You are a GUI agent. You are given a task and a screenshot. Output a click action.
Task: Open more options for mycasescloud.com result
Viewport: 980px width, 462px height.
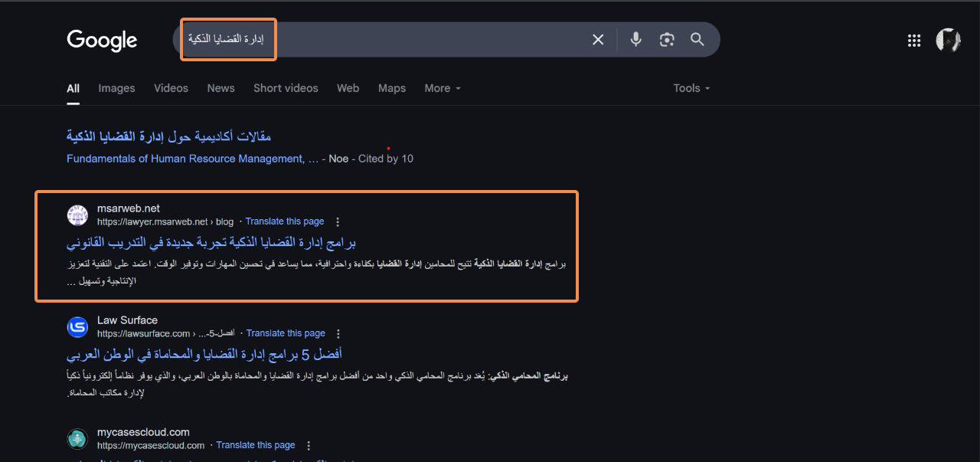309,446
